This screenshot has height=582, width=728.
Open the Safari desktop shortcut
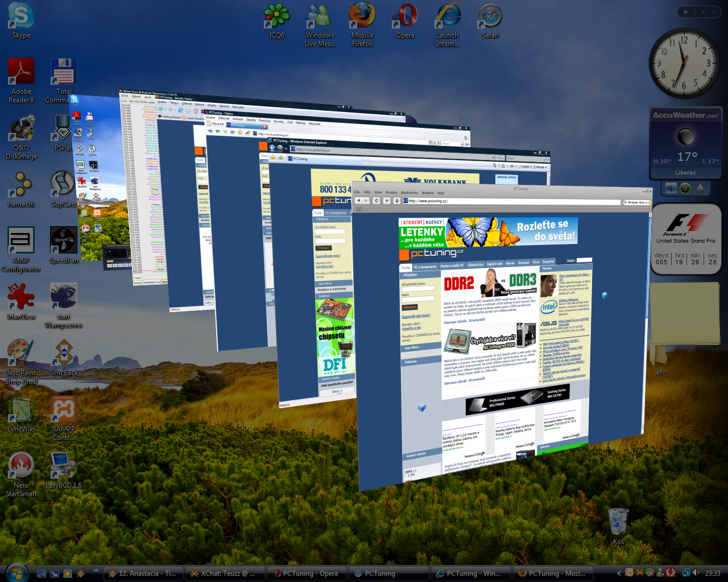click(x=490, y=22)
